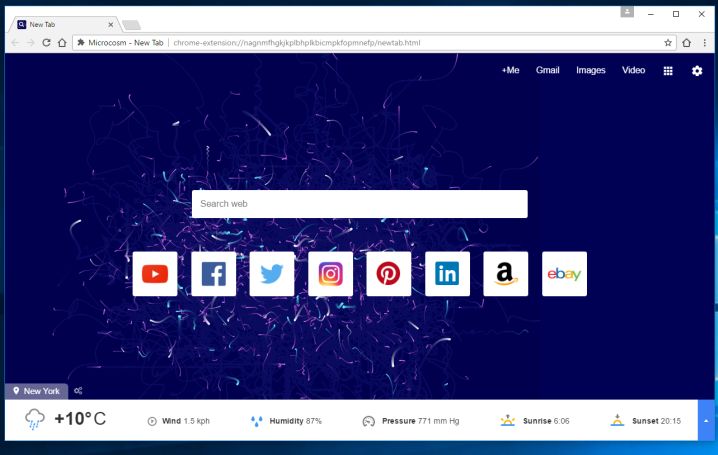The width and height of the screenshot is (718, 455).
Task: Open the Images link
Action: click(591, 70)
